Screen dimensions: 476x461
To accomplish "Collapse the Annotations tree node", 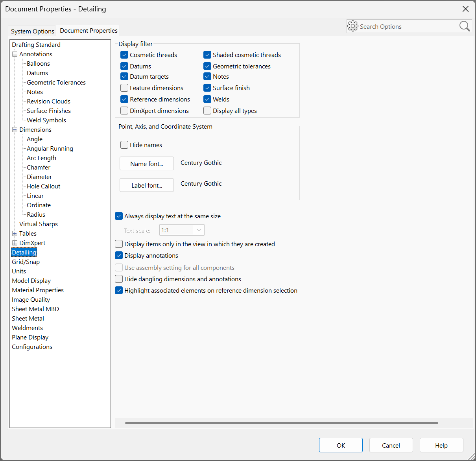I will [15, 54].
